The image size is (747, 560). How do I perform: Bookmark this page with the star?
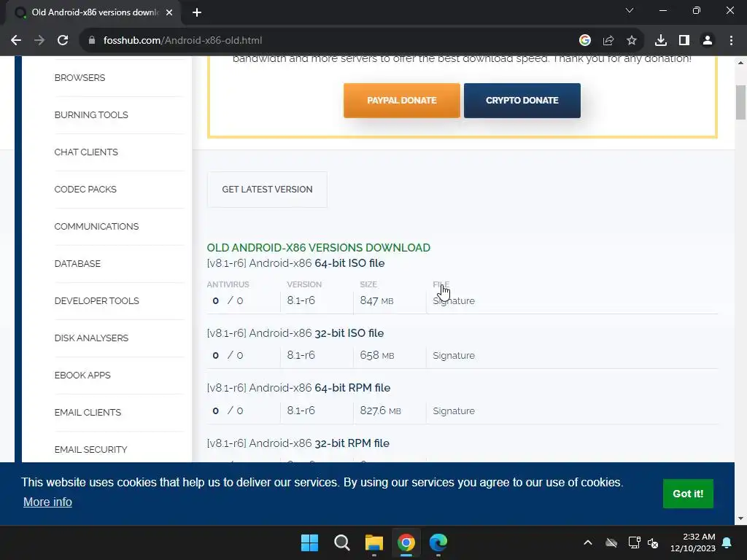coord(631,41)
